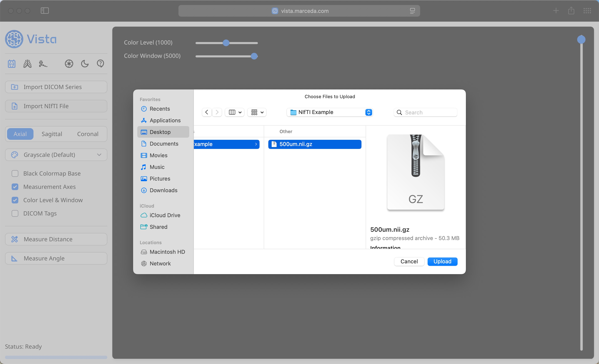
Task: Switch to the Coronal view tab
Action: click(88, 134)
